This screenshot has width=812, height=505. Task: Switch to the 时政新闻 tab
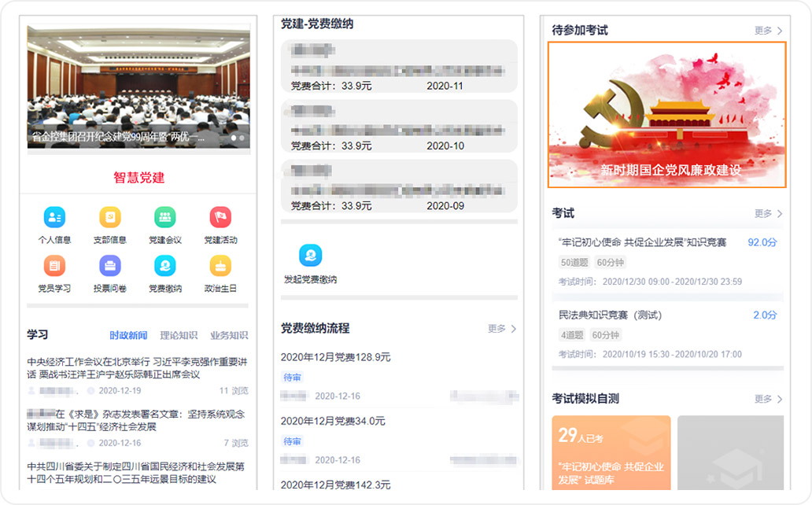pos(128,335)
